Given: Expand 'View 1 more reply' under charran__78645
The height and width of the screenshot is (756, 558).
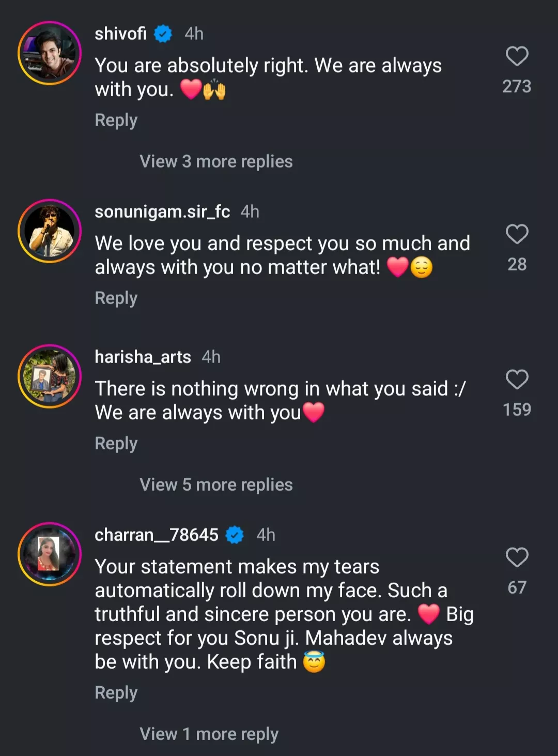Looking at the screenshot, I should (x=209, y=734).
